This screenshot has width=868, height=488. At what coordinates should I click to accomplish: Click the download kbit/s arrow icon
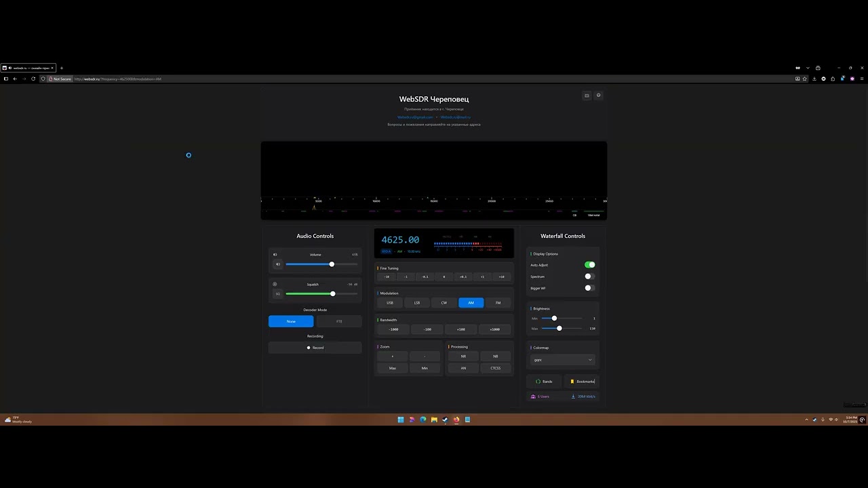click(x=574, y=396)
